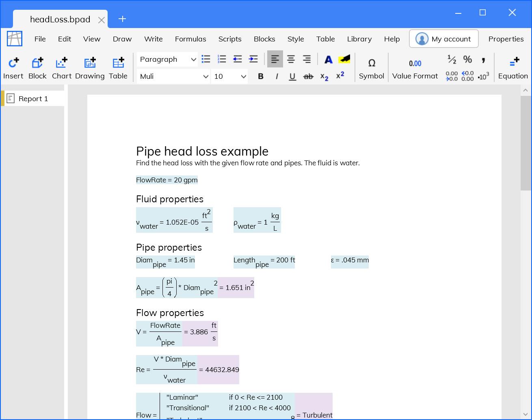Insert a new Equation

tap(513, 67)
